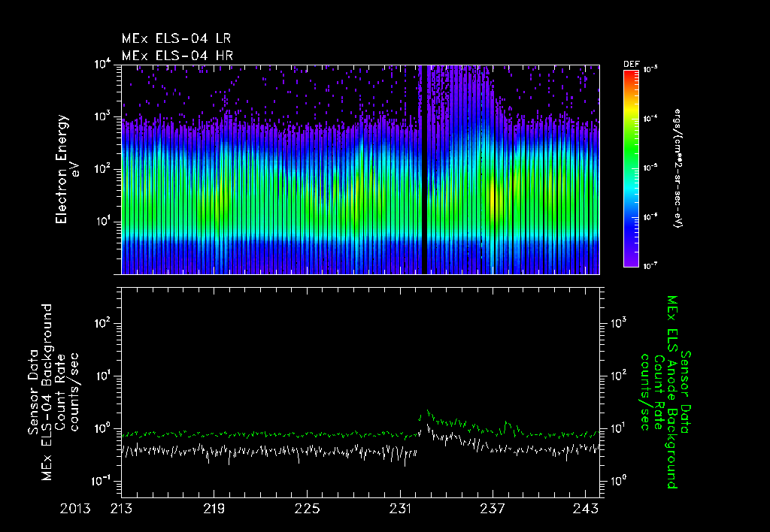Viewport: 770px width, 532px height.
Task: Click the x-axis tick label 225
Action: coord(308,509)
